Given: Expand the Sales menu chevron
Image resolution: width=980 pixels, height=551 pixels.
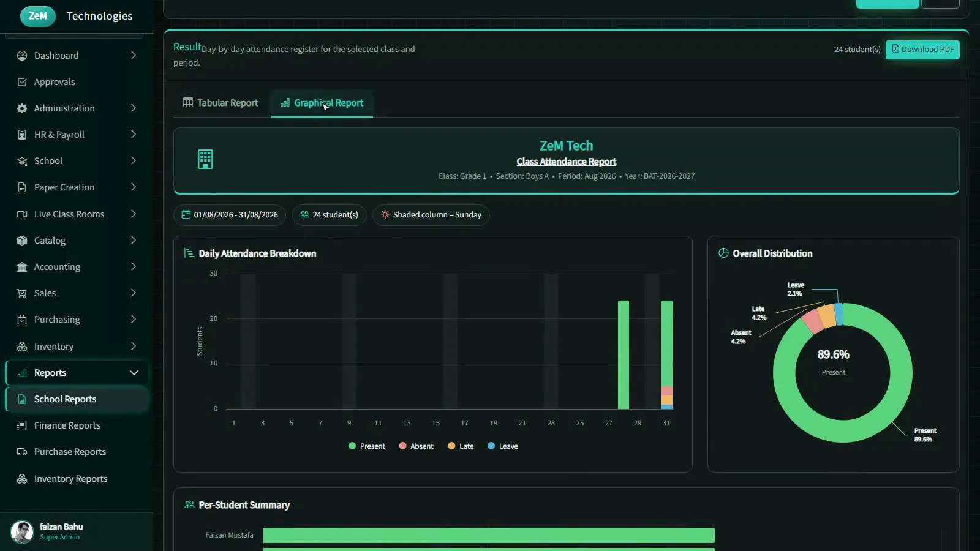Looking at the screenshot, I should click(134, 293).
